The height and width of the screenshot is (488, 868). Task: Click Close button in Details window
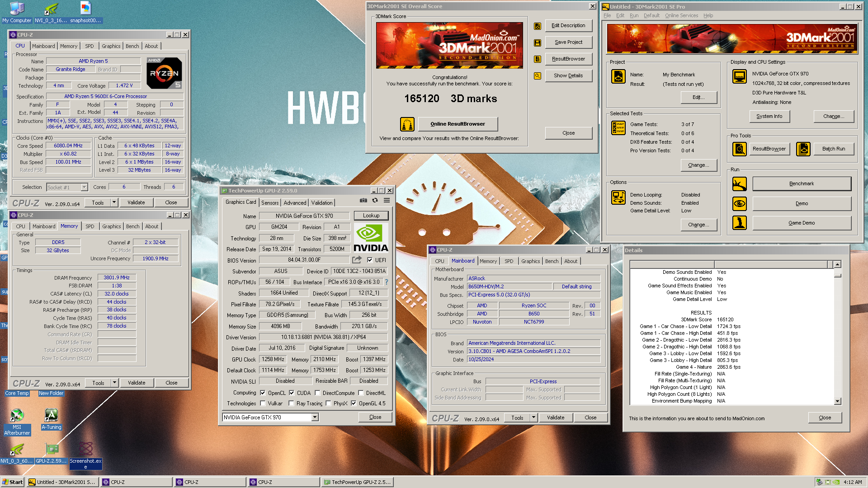825,418
